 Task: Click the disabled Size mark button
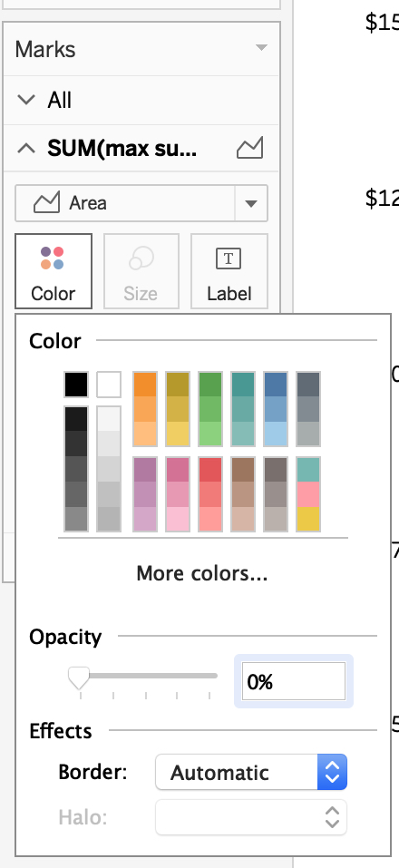(141, 270)
